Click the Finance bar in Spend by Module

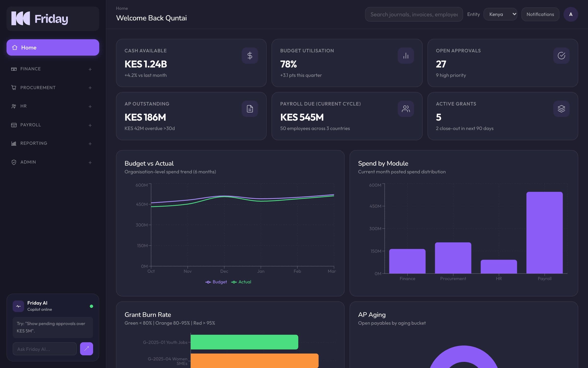coord(407,261)
